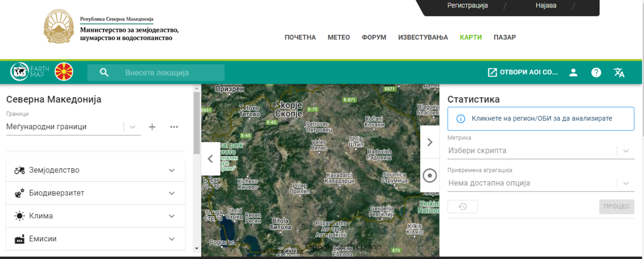The height and width of the screenshot is (259, 644).
Task: Click the tractor icon for Земјоделство
Action: pos(20,170)
